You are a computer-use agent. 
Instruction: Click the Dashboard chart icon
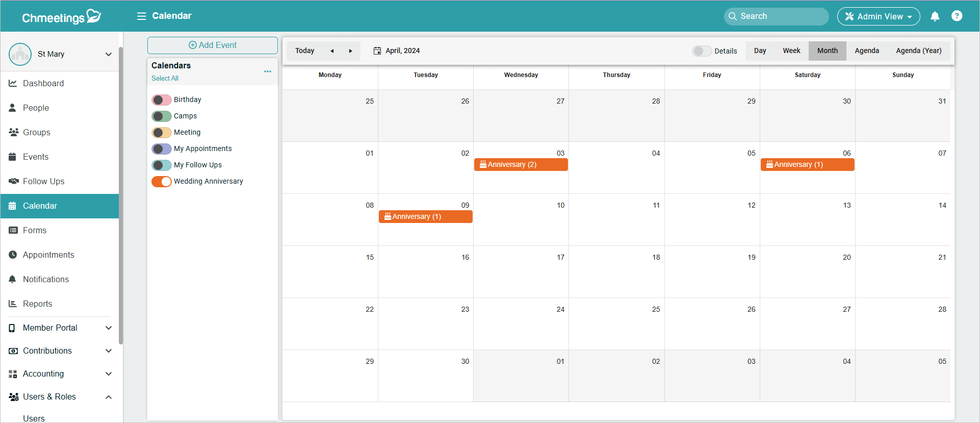tap(13, 83)
